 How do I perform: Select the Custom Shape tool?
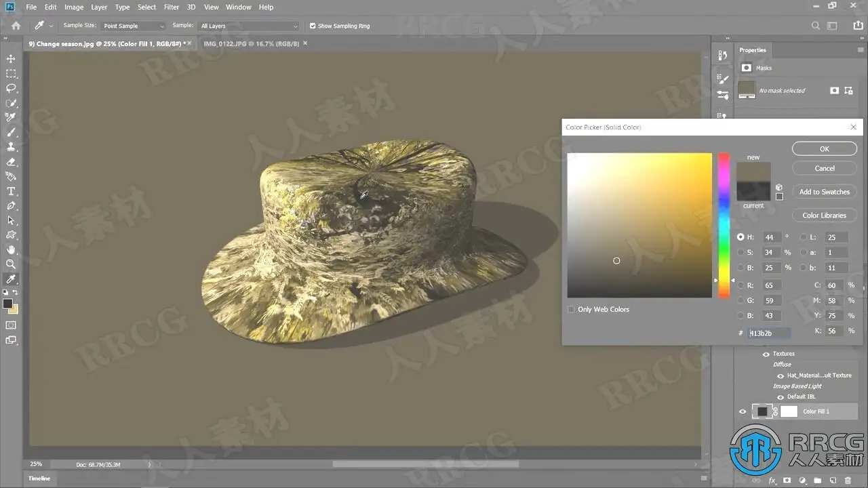tap(11, 235)
